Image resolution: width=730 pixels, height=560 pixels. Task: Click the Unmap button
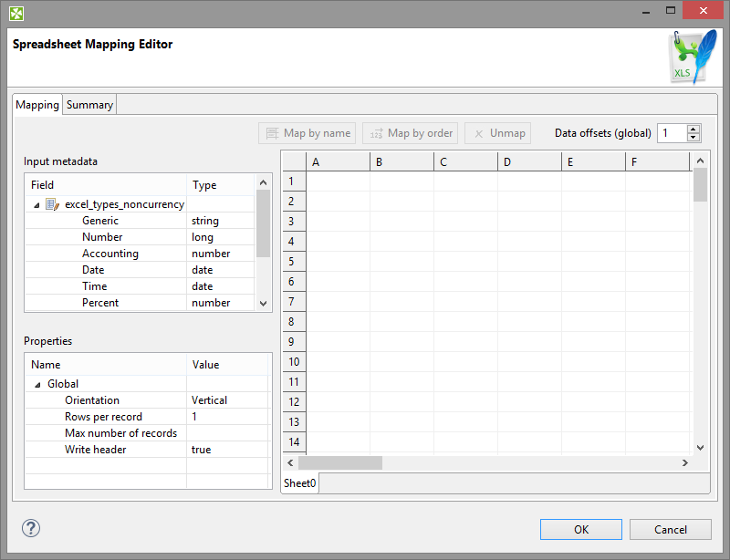tap(498, 133)
